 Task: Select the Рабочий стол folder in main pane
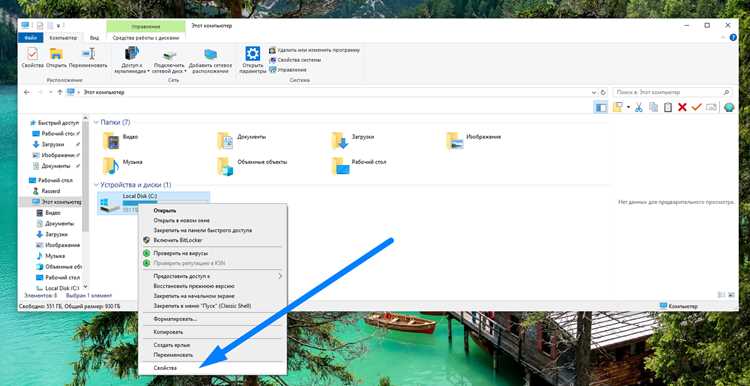(359, 165)
